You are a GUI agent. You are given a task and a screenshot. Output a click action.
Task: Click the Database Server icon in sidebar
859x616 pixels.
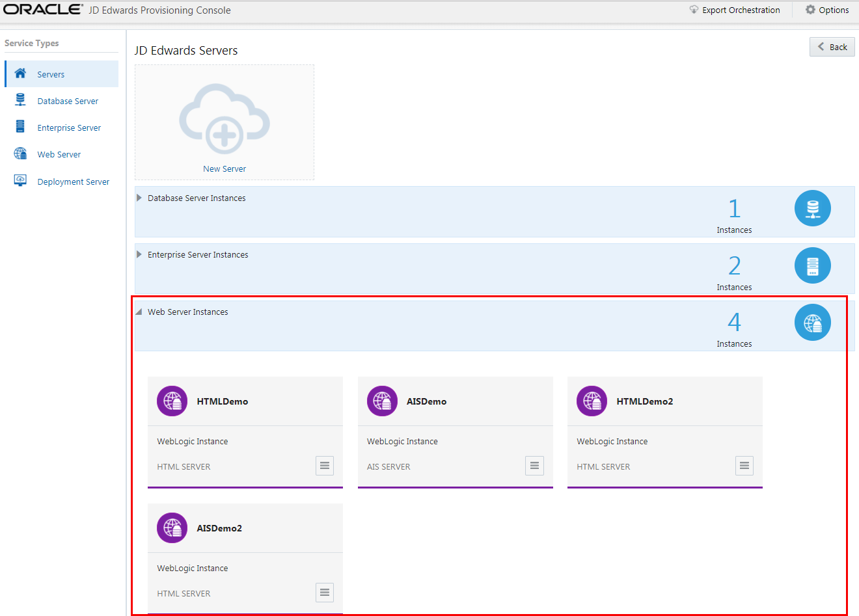coord(19,100)
